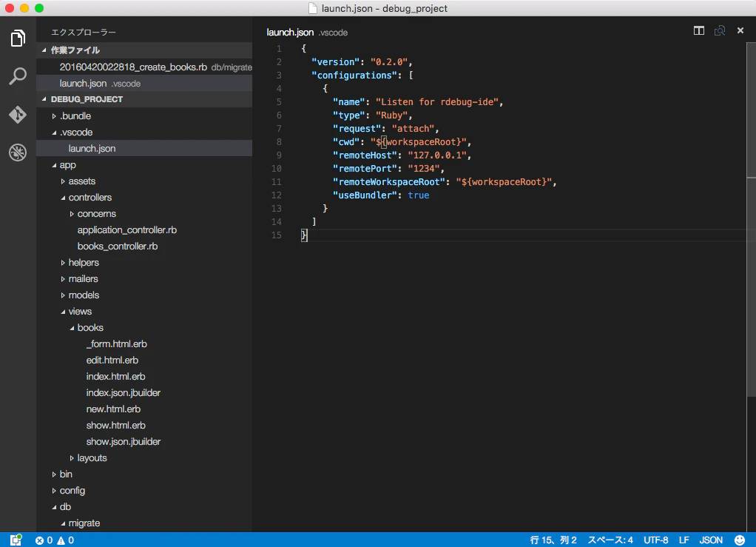Expand the concerns folder

72,214
